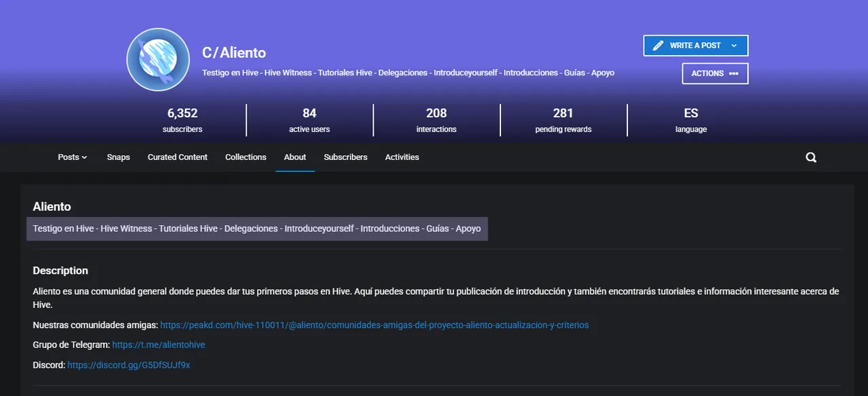The width and height of the screenshot is (868, 396).
Task: Open the Telegram t.me/alientohive link
Action: click(x=159, y=345)
